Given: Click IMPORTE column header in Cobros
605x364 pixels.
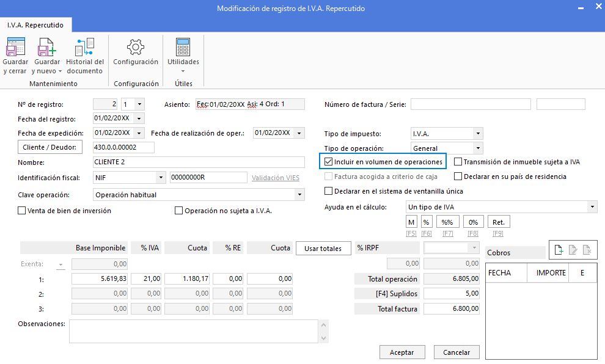Looking at the screenshot, I should (548, 273).
